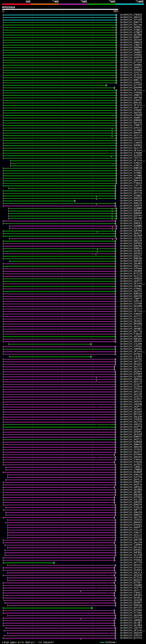Viewport: 146px width, 644px height.
Task: Open hit UniRef100_B9IJA0
Action: (x=131, y=25)
